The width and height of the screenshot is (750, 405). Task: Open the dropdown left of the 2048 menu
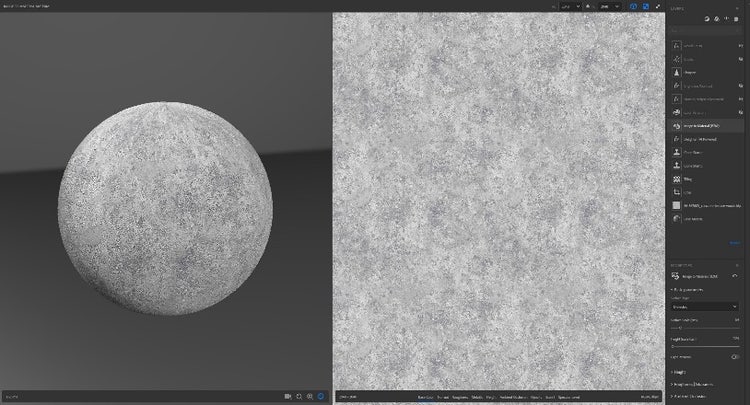point(570,6)
